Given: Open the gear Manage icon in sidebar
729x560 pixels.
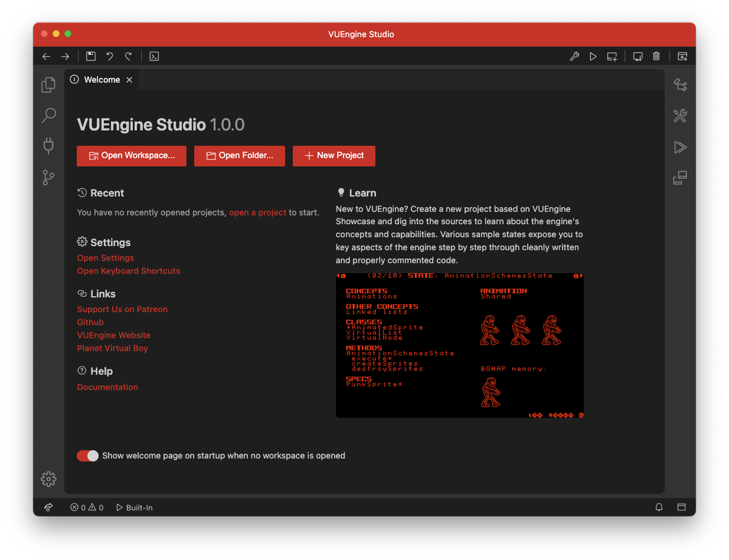Looking at the screenshot, I should point(48,479).
